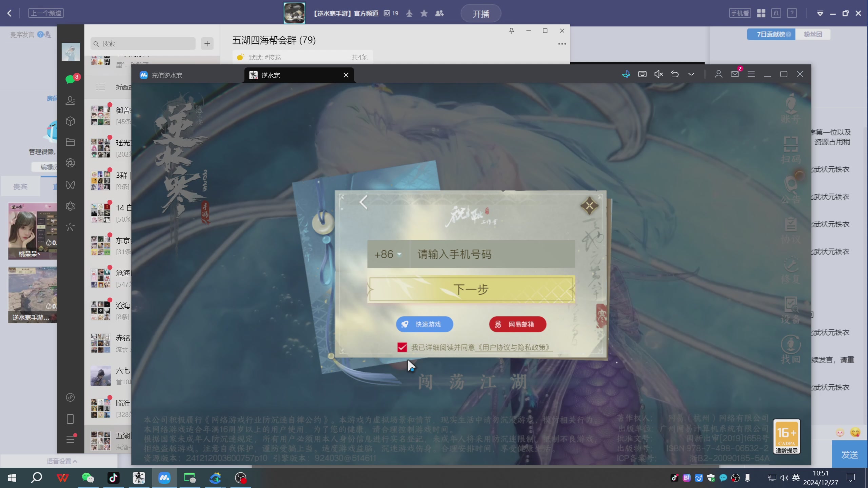This screenshot has width=868, height=488.
Task: Expand the chevron dropdown in emulator toolbar
Action: point(691,74)
